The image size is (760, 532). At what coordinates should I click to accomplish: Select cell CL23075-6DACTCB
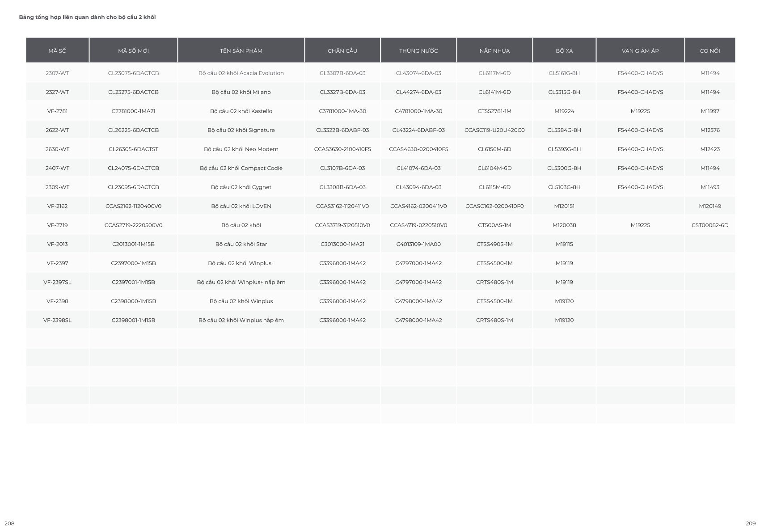[133, 73]
